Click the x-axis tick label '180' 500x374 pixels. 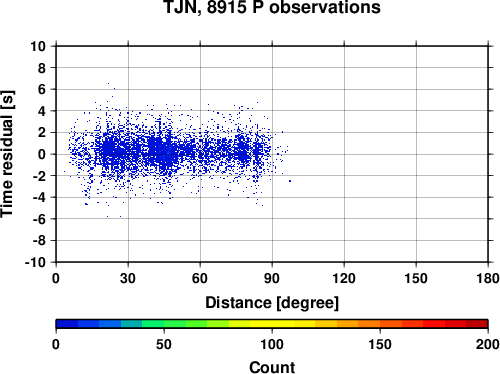click(488, 278)
